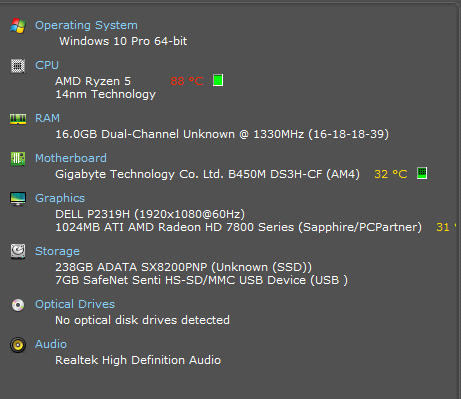Click the green Motherboard circuit icon
Image resolution: width=461 pixels, height=399 pixels.
18,159
